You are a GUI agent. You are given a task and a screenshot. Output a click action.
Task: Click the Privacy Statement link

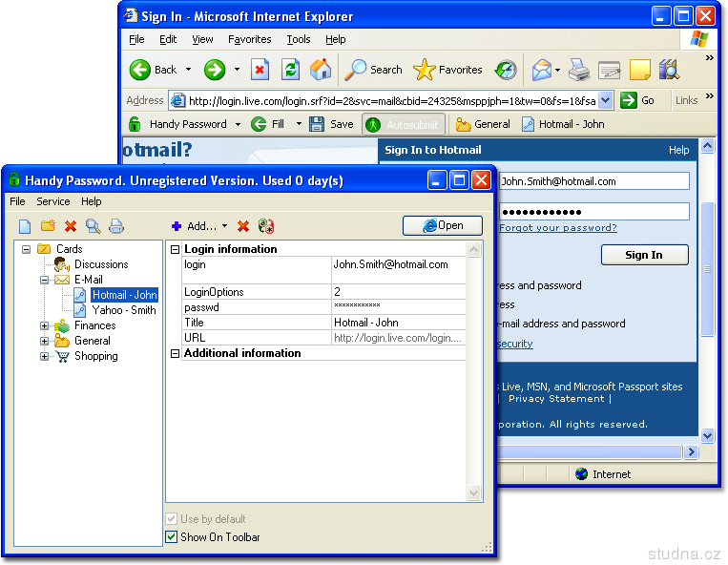pyautogui.click(x=556, y=399)
